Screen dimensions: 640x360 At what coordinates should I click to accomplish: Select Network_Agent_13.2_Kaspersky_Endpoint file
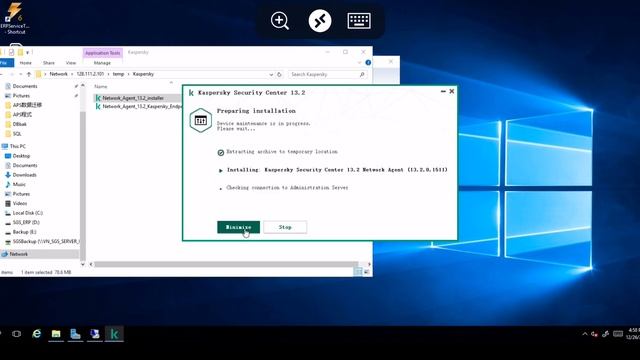[139, 107]
